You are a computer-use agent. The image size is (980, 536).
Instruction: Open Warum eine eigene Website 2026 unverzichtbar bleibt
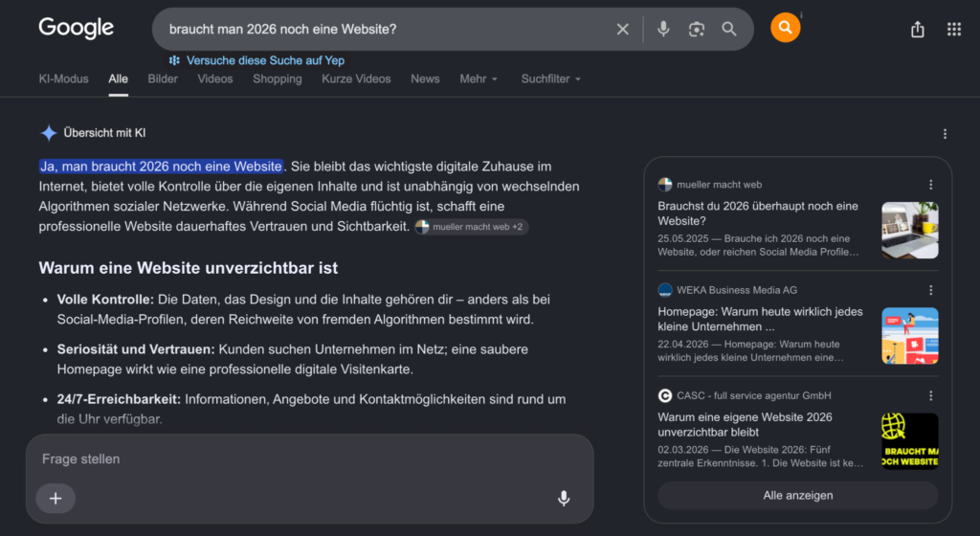click(x=745, y=424)
